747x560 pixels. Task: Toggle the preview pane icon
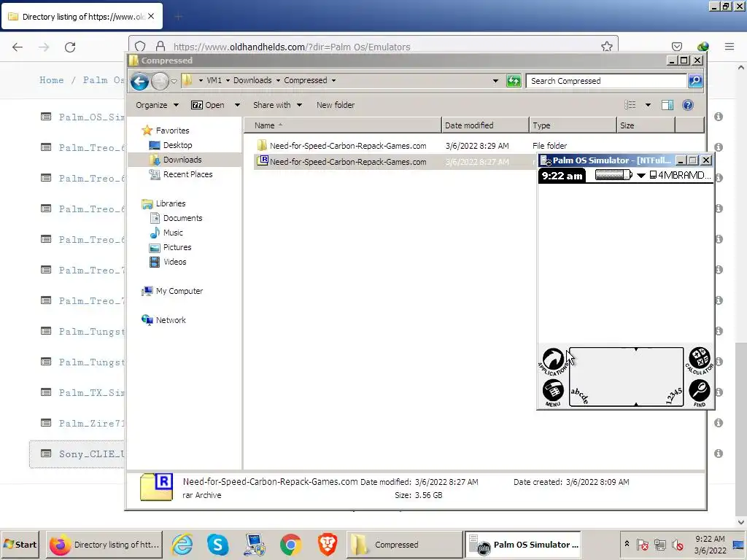pyautogui.click(x=667, y=105)
